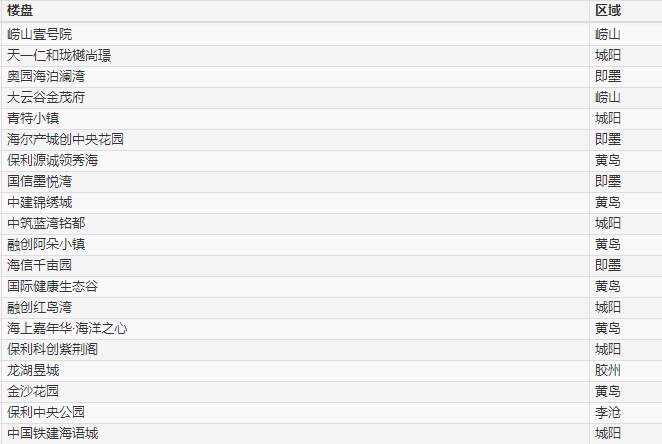The image size is (662, 444).
Task: Click the 国信墨悦湾 property name
Action: pyautogui.click(x=39, y=181)
